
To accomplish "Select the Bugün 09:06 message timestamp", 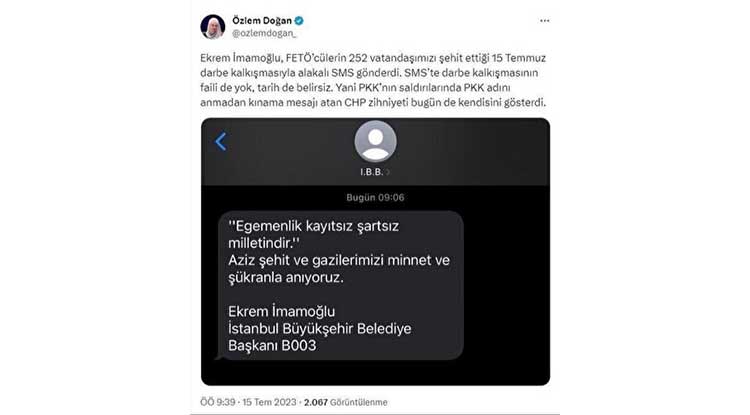I will click(x=375, y=197).
